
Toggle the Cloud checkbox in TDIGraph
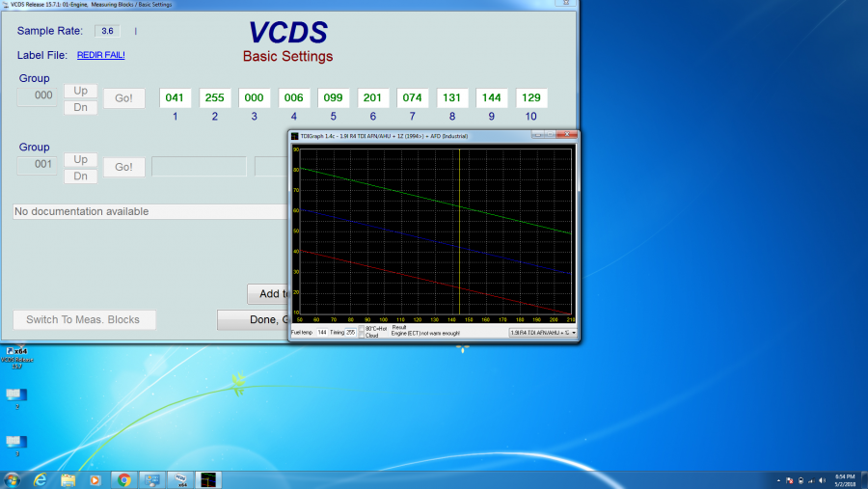tap(363, 336)
